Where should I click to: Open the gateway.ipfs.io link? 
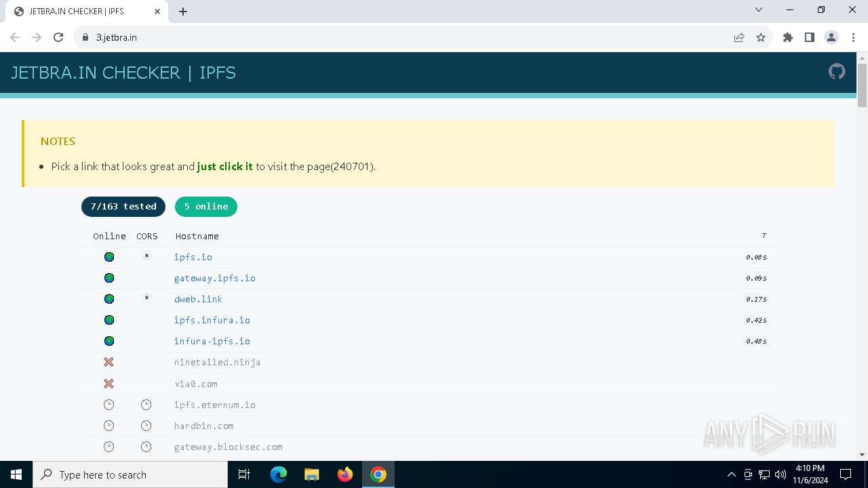point(215,278)
